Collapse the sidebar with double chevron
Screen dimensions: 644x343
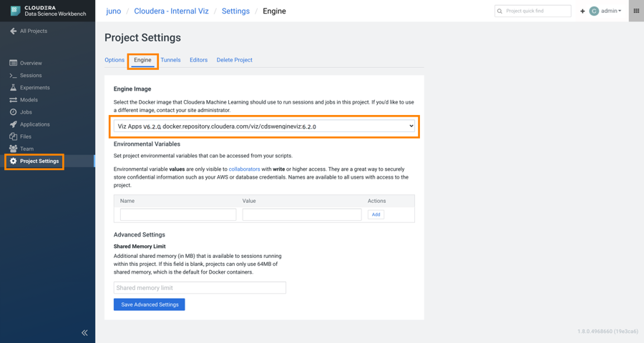[x=84, y=332]
